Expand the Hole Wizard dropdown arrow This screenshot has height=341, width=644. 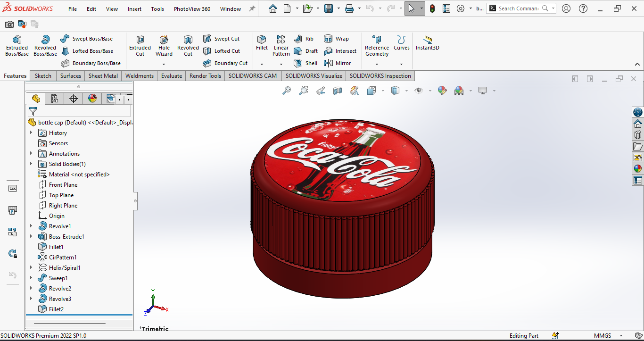164,64
